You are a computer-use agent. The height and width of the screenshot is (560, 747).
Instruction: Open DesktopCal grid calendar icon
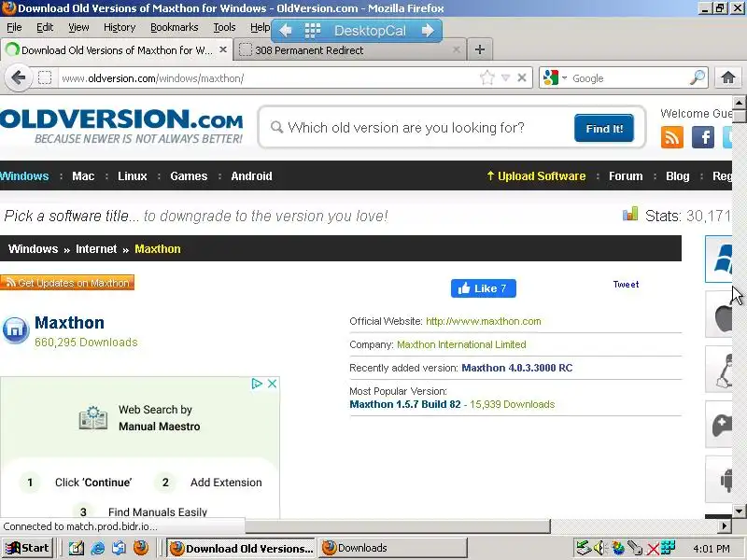click(313, 31)
